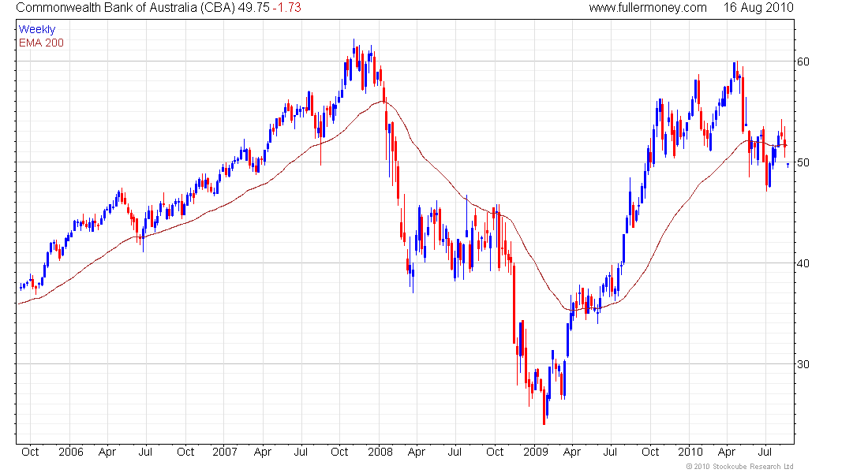Select the 2006 year label on time axis
Viewport: 868px width, 473px height.
click(x=71, y=452)
